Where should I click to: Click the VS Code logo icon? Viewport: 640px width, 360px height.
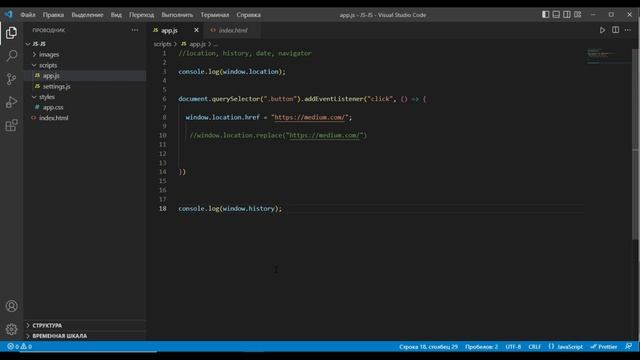pos(9,15)
